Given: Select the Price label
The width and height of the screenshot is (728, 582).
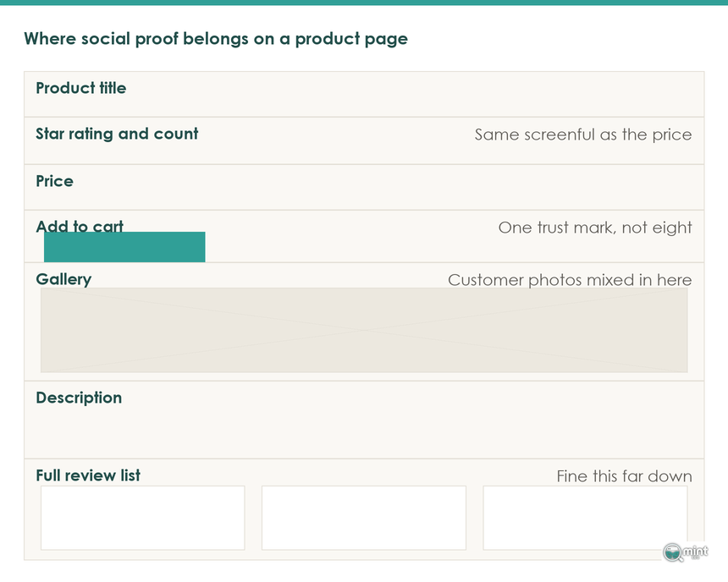Looking at the screenshot, I should pos(55,181).
